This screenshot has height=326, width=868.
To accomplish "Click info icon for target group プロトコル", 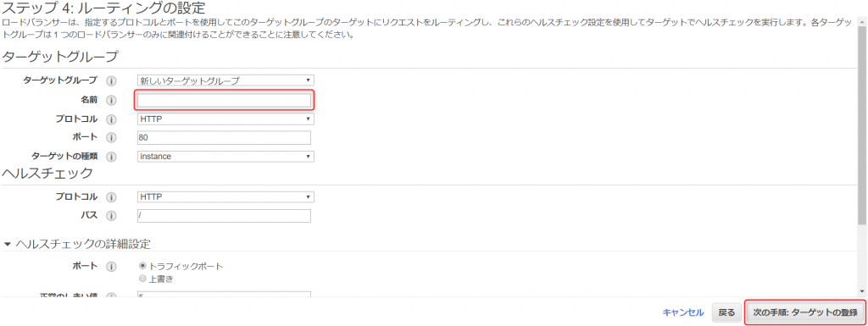I will coord(111,119).
